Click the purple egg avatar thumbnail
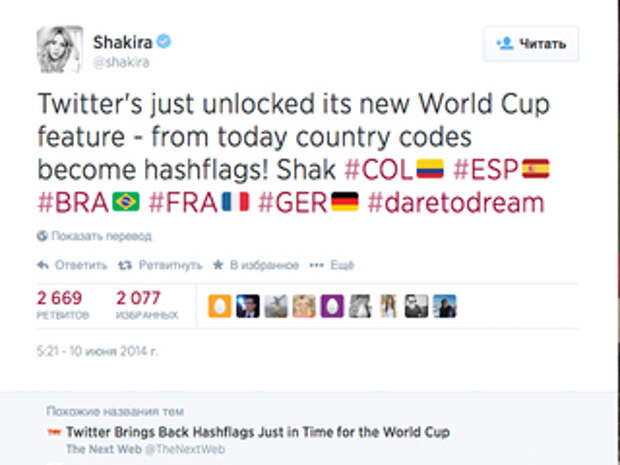This screenshot has height=465, width=620. 332,306
